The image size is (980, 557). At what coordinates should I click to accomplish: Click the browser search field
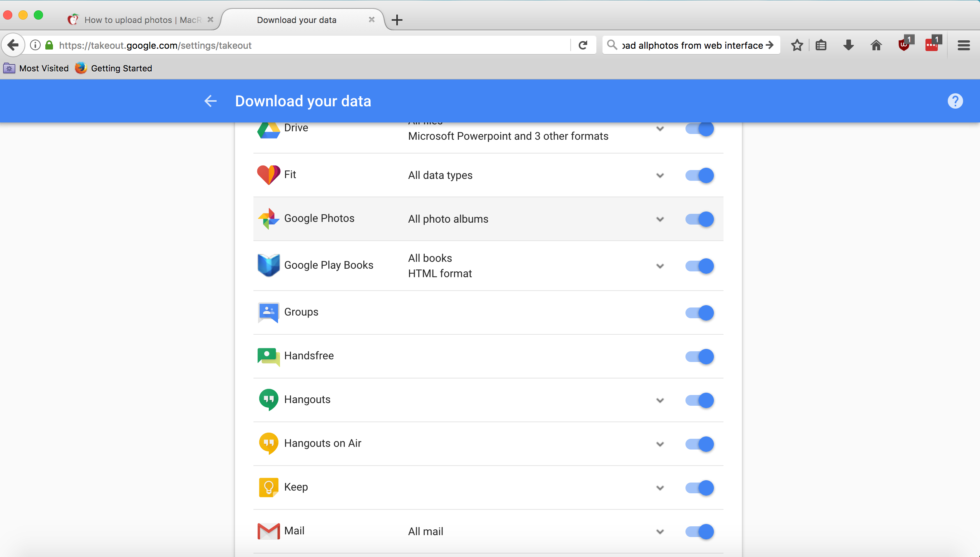(x=691, y=45)
